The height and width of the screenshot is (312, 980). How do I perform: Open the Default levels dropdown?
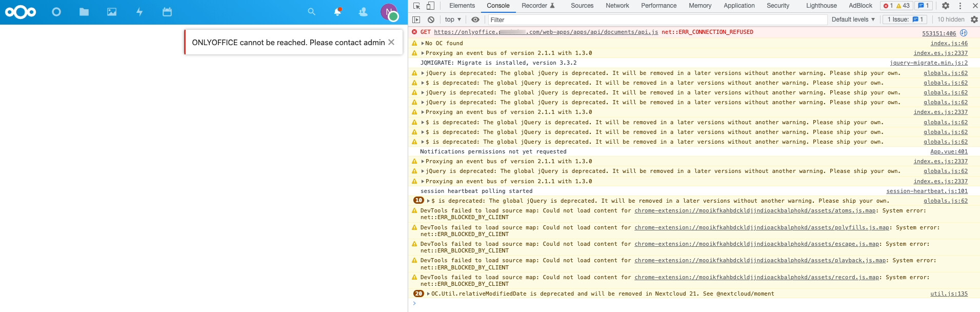(x=853, y=19)
